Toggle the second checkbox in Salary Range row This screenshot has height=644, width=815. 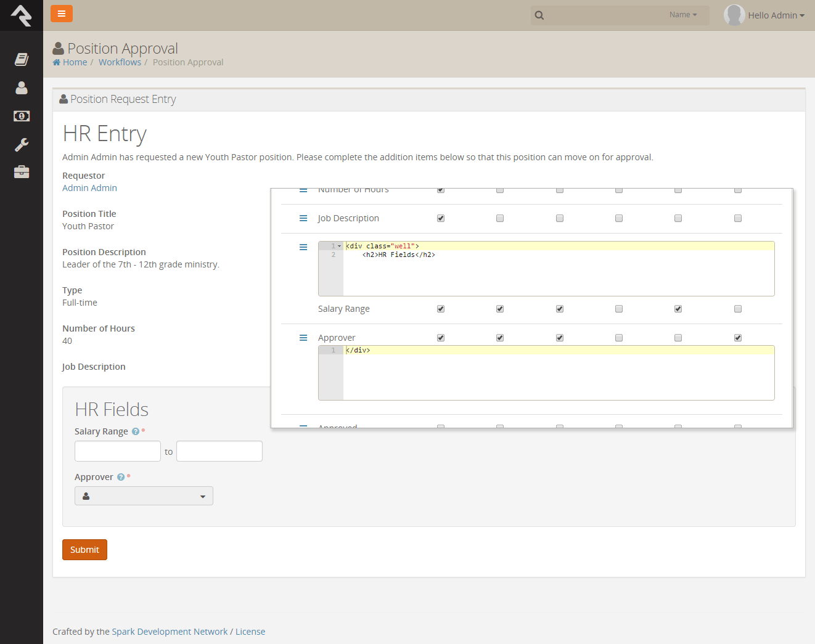pos(500,309)
